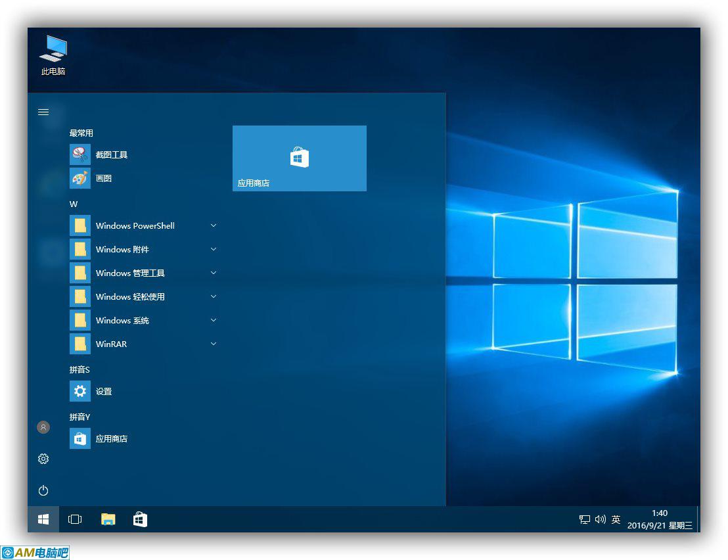Click the Windows 附件 folder icon
Image resolution: width=728 pixels, height=560 pixels.
(x=80, y=249)
